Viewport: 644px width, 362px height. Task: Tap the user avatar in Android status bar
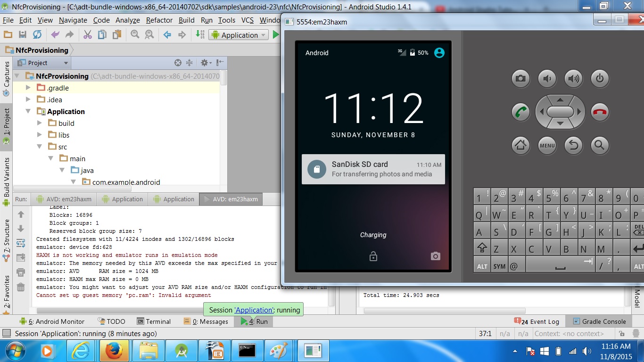click(x=439, y=53)
